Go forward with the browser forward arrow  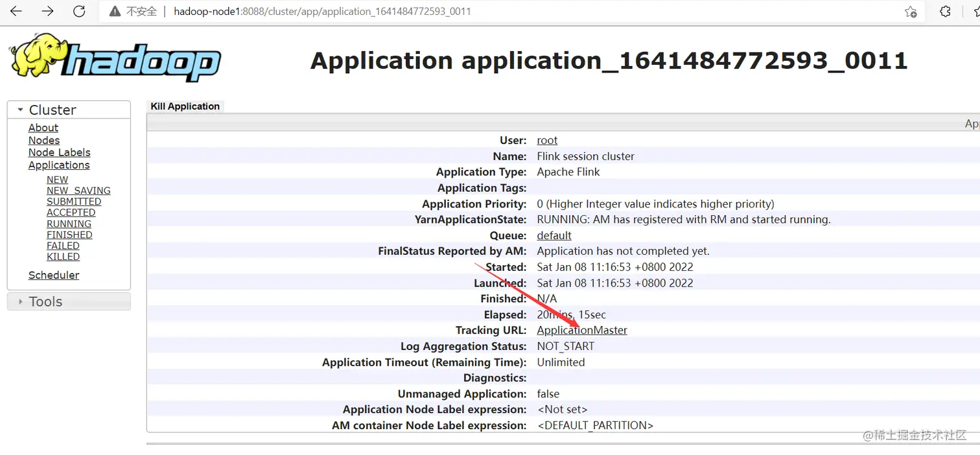pos(47,12)
